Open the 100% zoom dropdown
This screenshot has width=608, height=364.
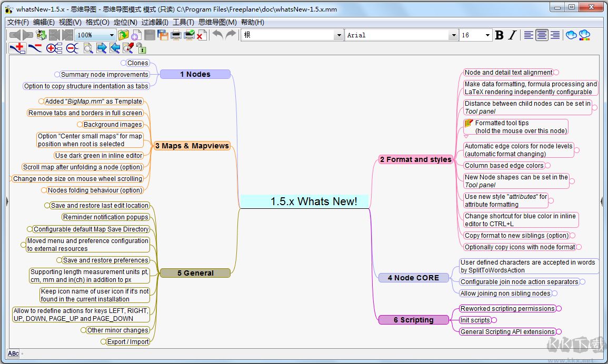coord(112,35)
